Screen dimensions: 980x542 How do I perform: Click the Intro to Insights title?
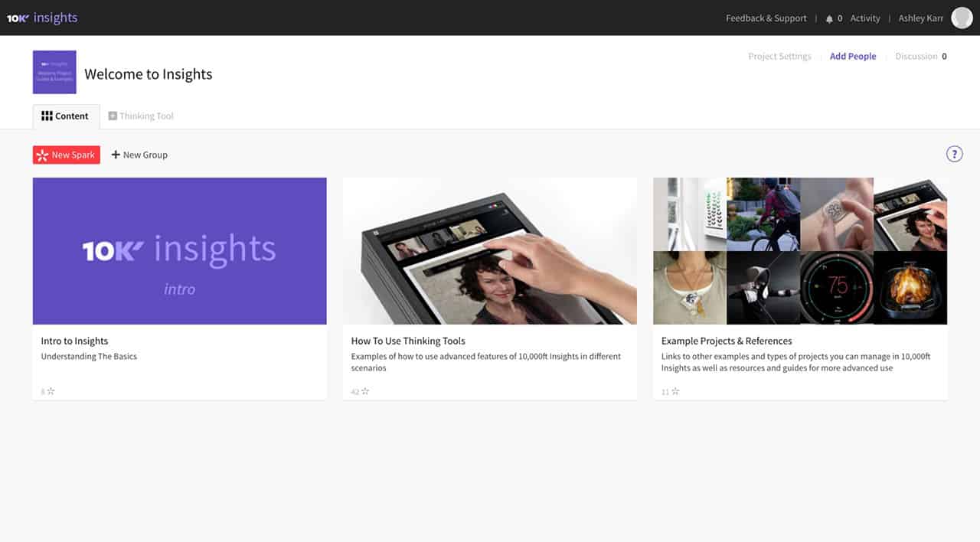pos(74,341)
